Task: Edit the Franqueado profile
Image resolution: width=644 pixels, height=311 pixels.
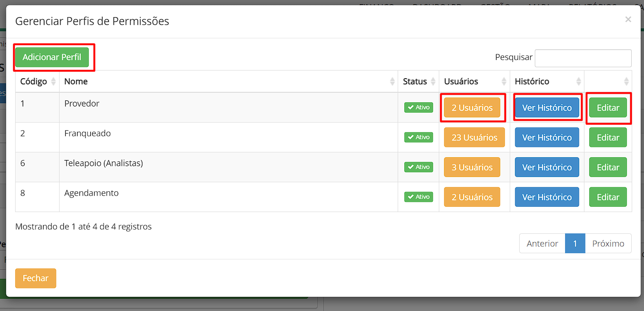Action: (x=608, y=138)
